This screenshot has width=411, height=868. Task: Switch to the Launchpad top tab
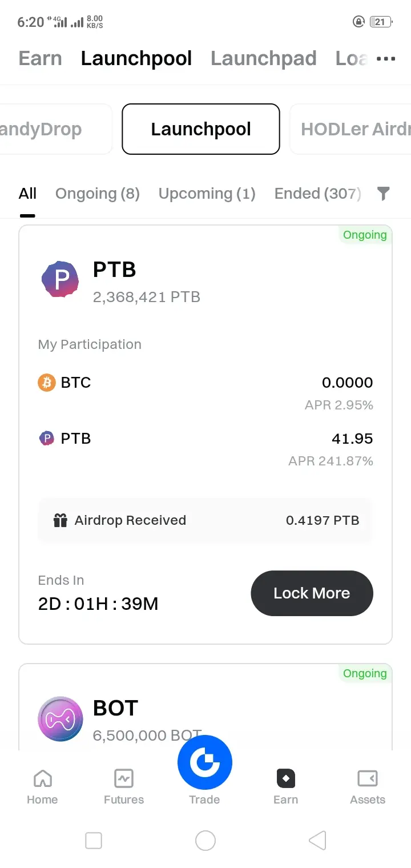(264, 58)
